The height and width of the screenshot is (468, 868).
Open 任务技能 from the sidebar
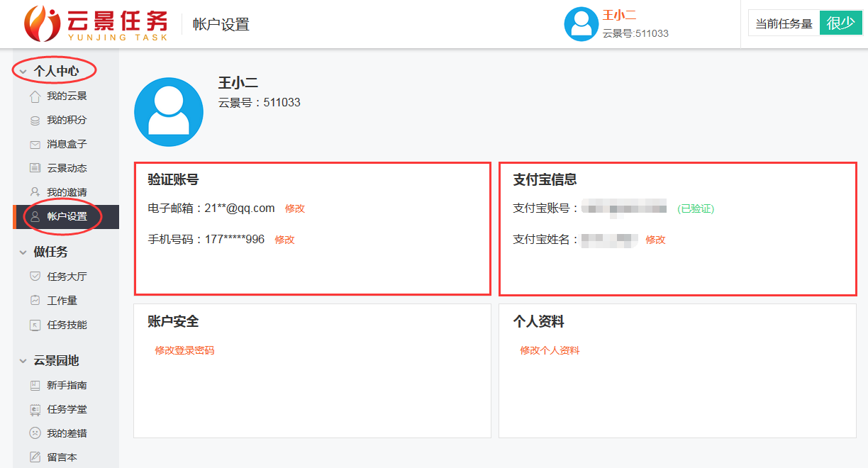pyautogui.click(x=66, y=325)
